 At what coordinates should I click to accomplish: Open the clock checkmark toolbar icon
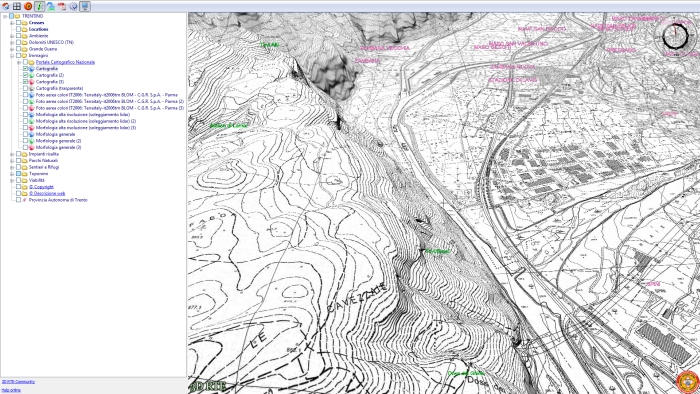click(x=74, y=6)
